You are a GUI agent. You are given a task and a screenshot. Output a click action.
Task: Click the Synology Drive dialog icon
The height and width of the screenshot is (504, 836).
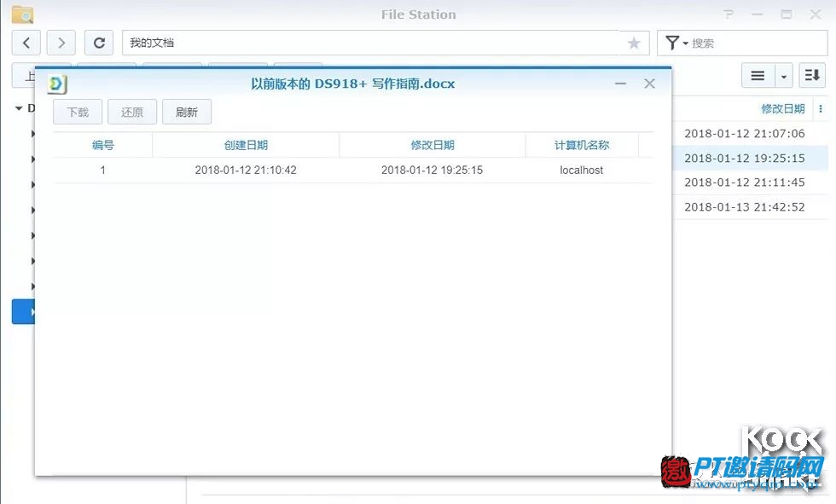(x=57, y=84)
